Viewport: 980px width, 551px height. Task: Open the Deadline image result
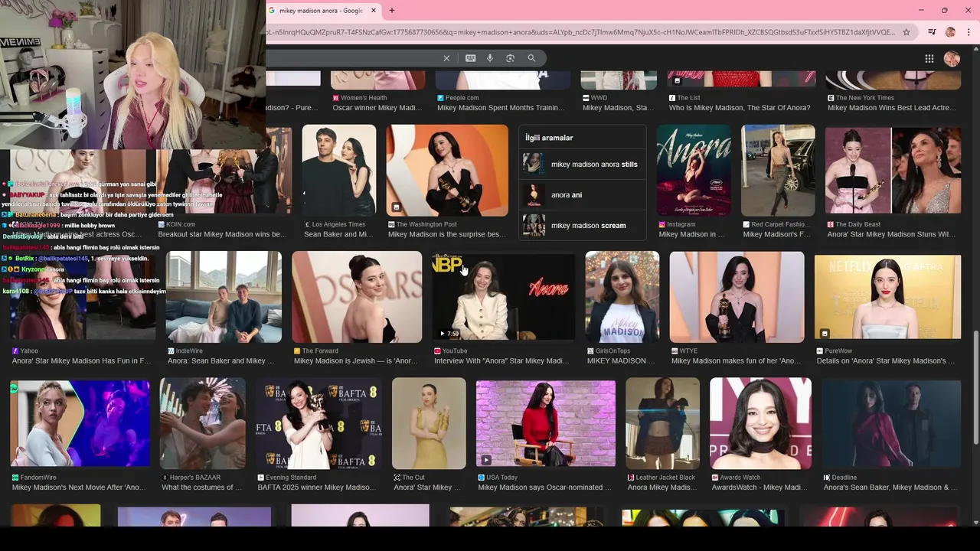891,423
